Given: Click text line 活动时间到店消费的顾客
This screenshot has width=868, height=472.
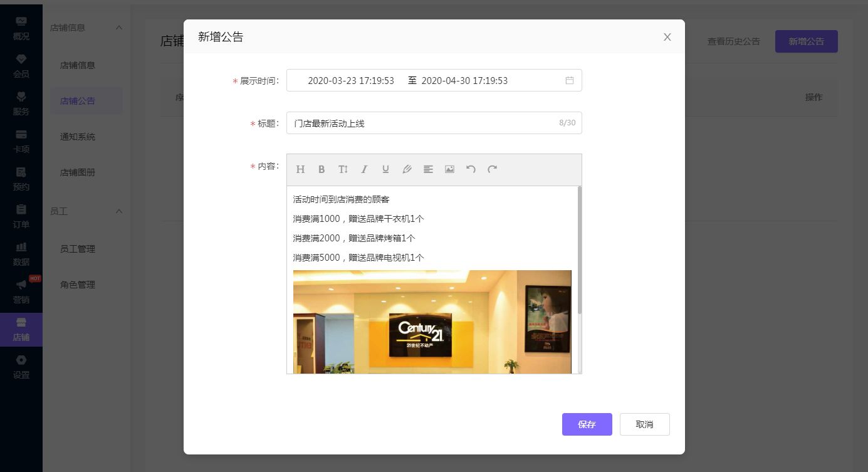Looking at the screenshot, I should pyautogui.click(x=341, y=199).
